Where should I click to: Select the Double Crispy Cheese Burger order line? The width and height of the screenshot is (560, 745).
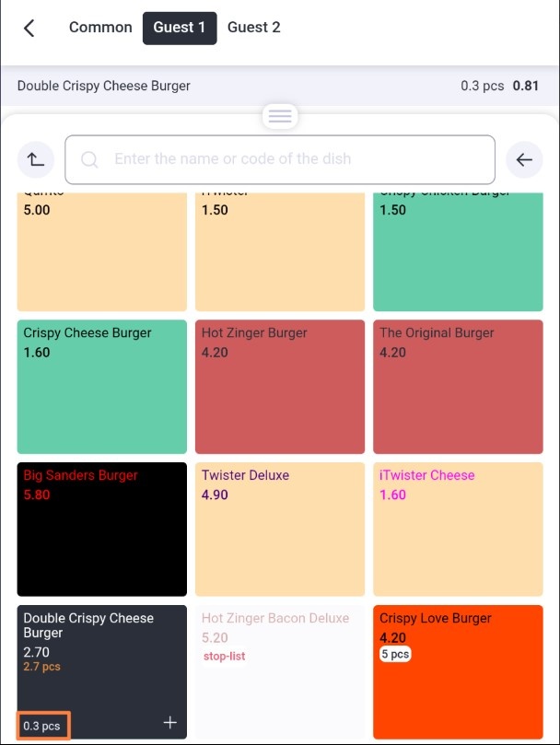280,86
